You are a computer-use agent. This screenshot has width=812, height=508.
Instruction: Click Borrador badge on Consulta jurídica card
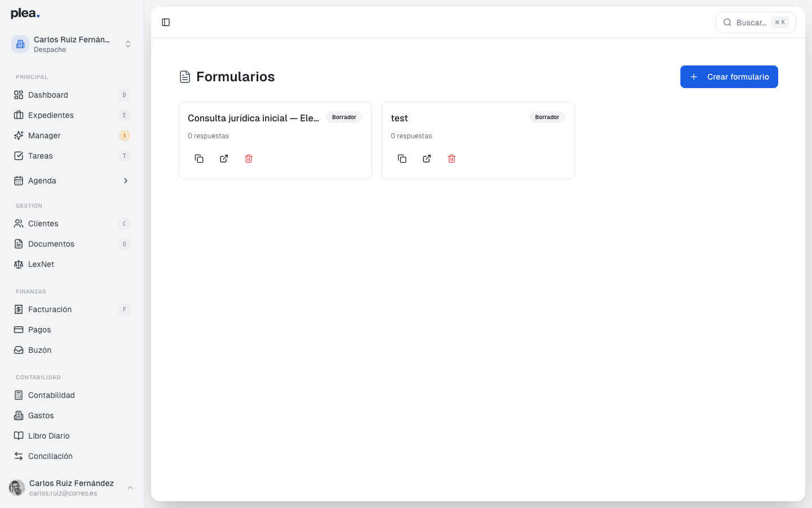coord(344,117)
